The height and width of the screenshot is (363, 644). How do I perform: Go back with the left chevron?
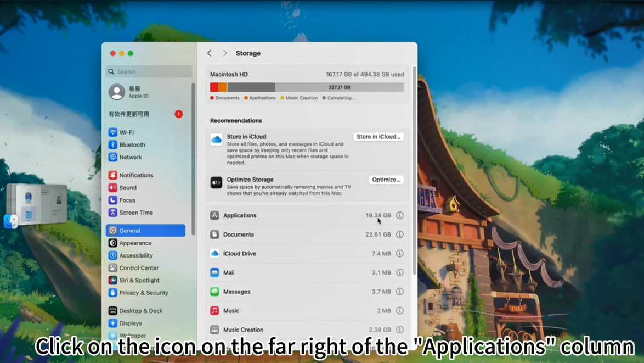click(210, 53)
